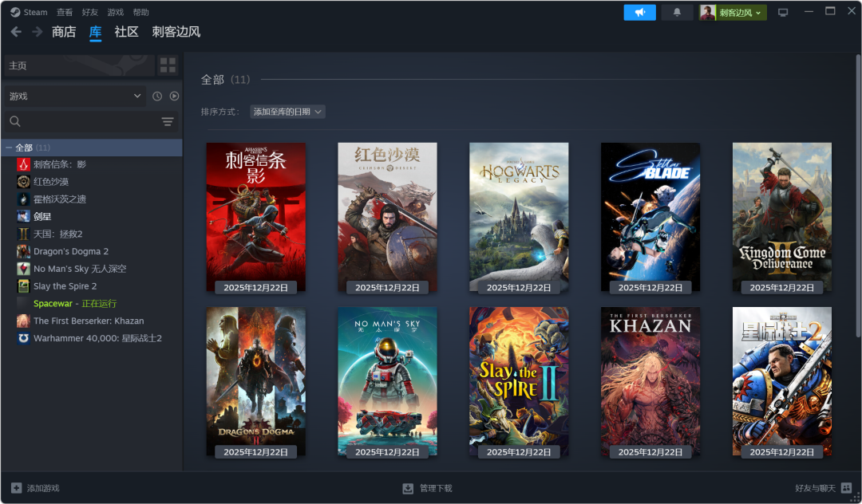This screenshot has width=862, height=504.
Task: Click the 全部 (11) section heading
Action: (225, 80)
